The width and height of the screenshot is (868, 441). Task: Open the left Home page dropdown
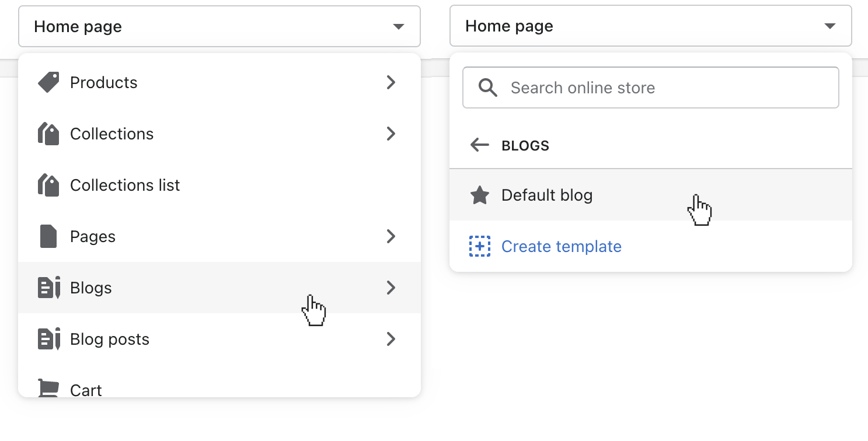(219, 26)
